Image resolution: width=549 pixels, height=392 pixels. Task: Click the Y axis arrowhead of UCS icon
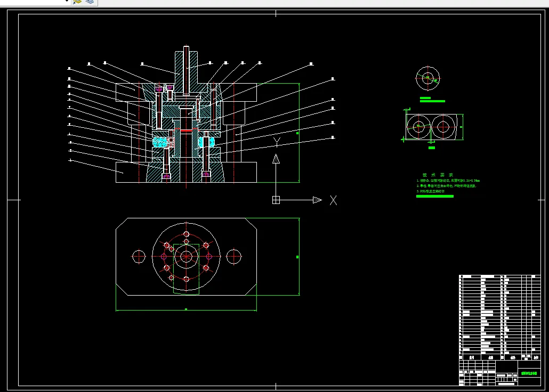click(276, 159)
